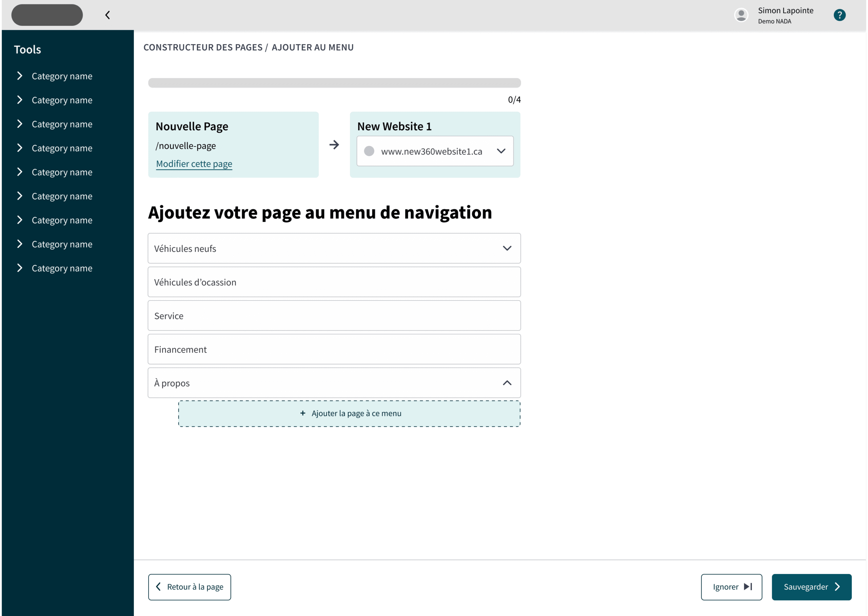The width and height of the screenshot is (868, 616).
Task: Select the radio button beside www.new360website1.ca
Action: pyautogui.click(x=369, y=151)
